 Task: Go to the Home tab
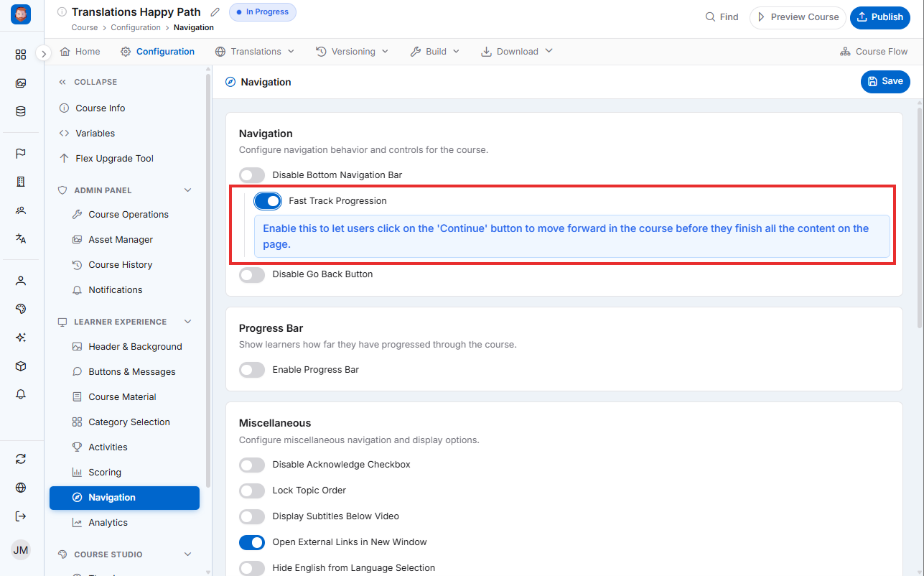80,52
